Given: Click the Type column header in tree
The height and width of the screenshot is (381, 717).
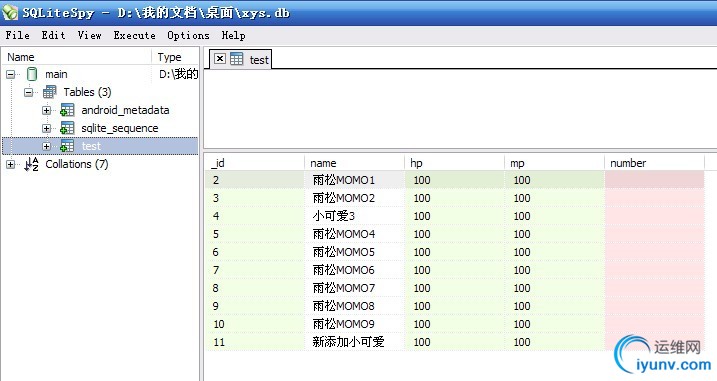Looking at the screenshot, I should click(176, 57).
